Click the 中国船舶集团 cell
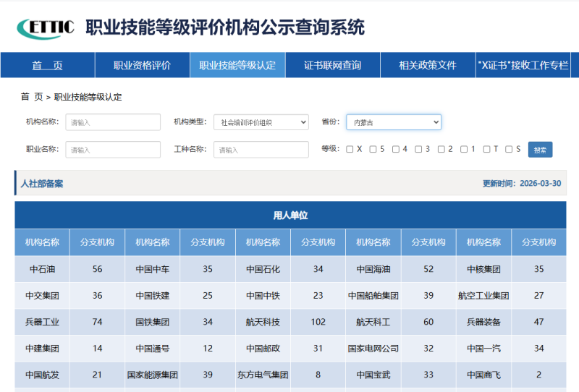Viewport: 579px width, 392px height. coord(373,296)
